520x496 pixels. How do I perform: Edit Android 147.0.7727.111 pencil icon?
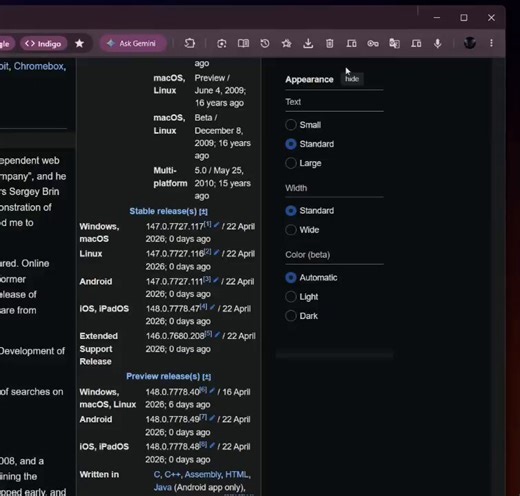tap(216, 280)
